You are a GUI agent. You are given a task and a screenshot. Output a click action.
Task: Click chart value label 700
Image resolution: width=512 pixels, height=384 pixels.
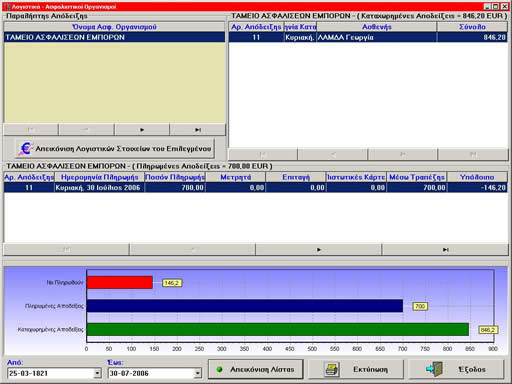tap(420, 306)
